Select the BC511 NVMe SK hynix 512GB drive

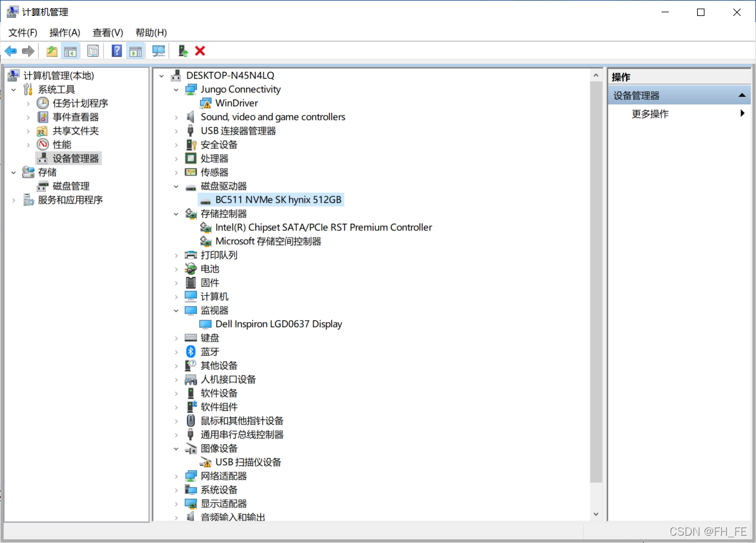point(279,200)
